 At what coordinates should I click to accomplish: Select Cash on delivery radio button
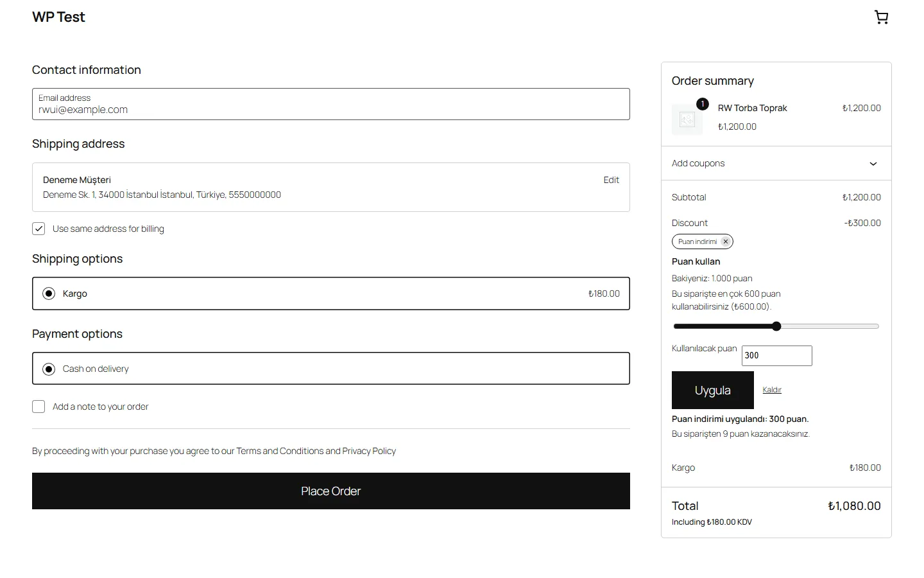coord(49,369)
